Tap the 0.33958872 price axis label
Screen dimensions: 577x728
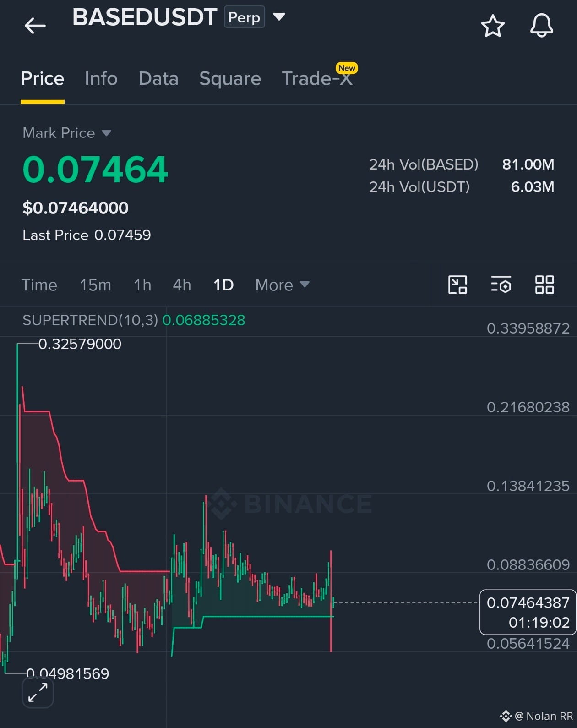pyautogui.click(x=528, y=328)
